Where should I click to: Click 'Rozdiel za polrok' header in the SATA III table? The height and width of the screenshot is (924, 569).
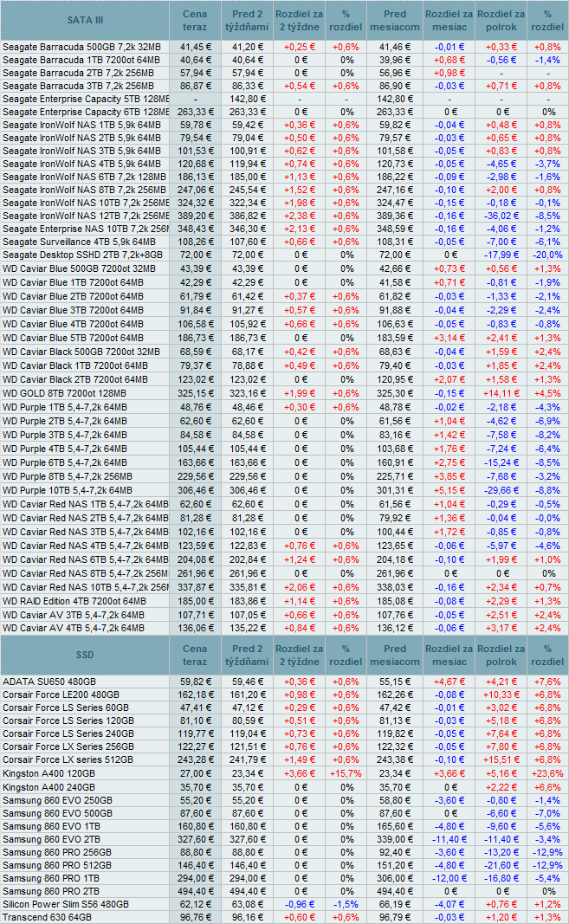[501, 20]
